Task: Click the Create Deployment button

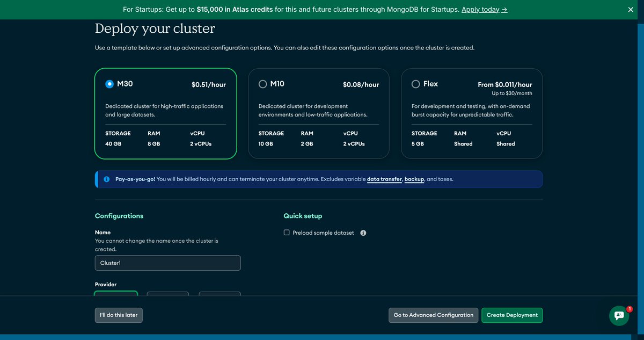Action: (512, 315)
